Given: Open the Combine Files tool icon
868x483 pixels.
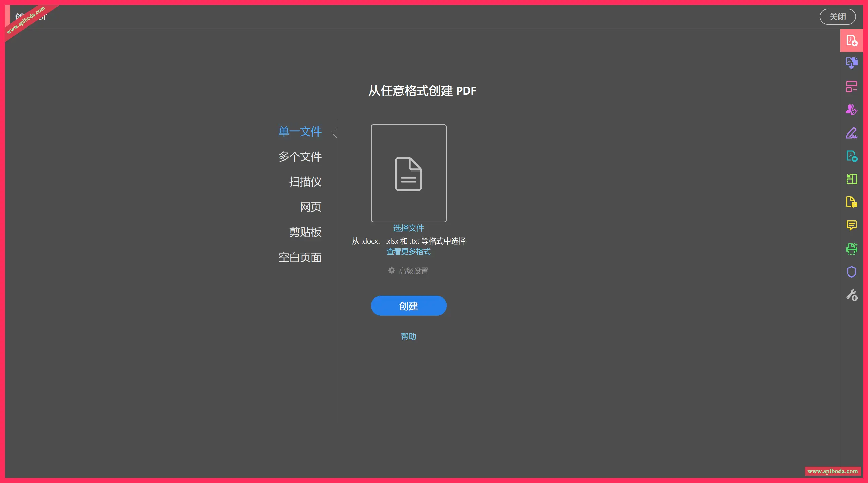Looking at the screenshot, I should point(851,63).
